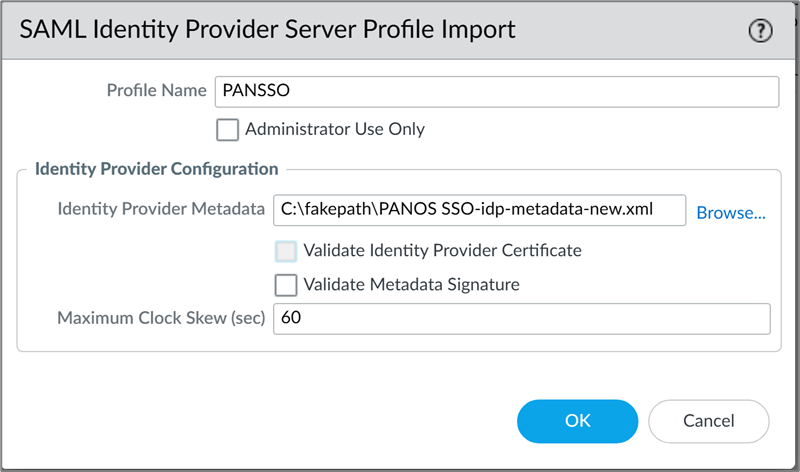Open the help icon in the dialog header
Viewport: 800px width, 472px height.
click(x=761, y=31)
